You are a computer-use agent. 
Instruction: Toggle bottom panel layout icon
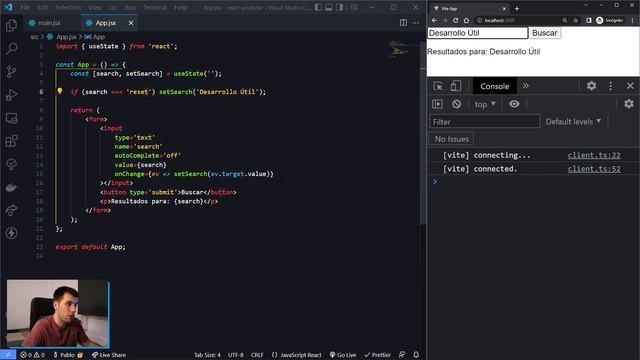pos(329,7)
